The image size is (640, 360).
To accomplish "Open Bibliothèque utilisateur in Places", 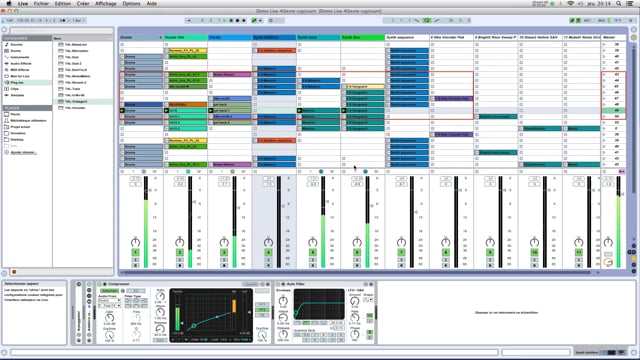I will [28, 121].
